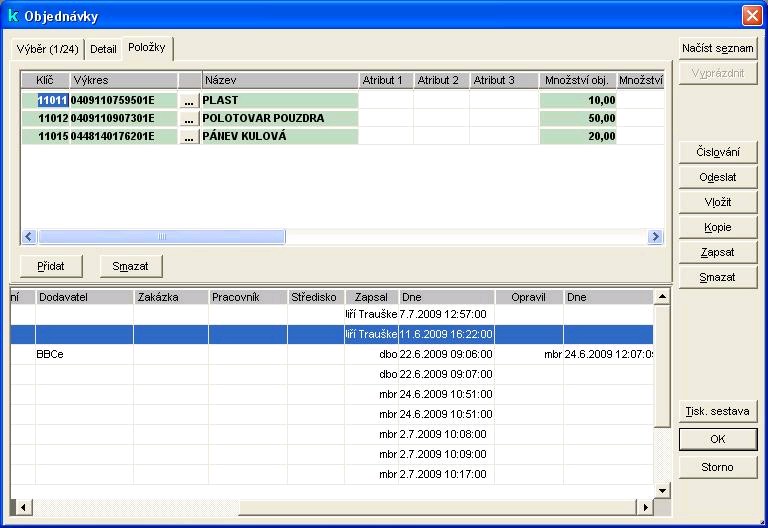Click the orders list's vertical scrollbar thumb
768x528 pixels.
coord(662,365)
